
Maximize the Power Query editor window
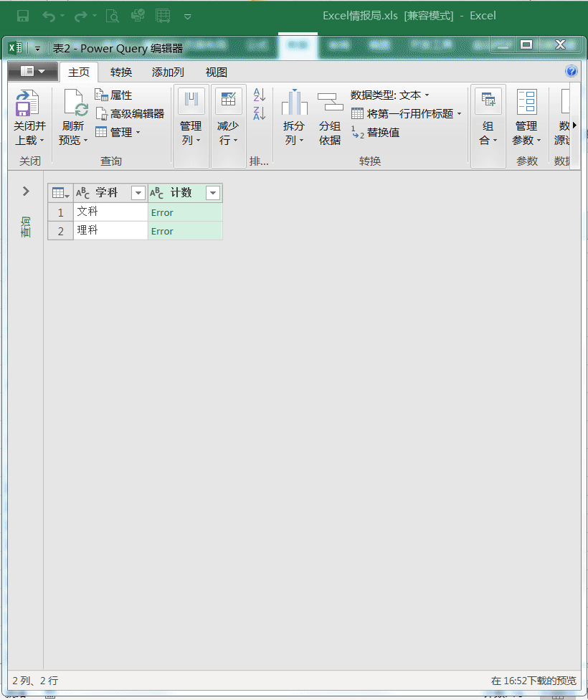tap(526, 44)
